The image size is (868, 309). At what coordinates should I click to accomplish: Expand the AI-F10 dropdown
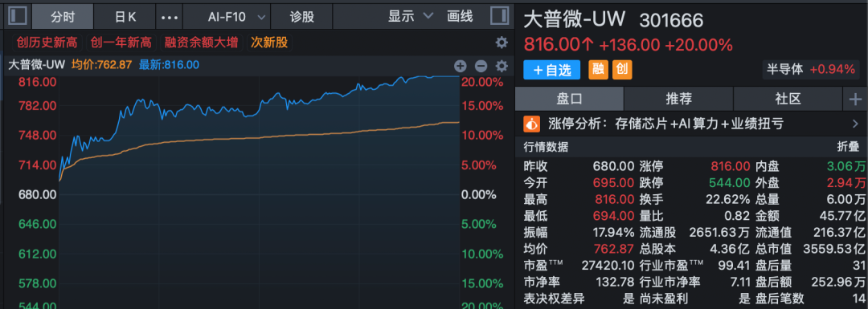[232, 17]
